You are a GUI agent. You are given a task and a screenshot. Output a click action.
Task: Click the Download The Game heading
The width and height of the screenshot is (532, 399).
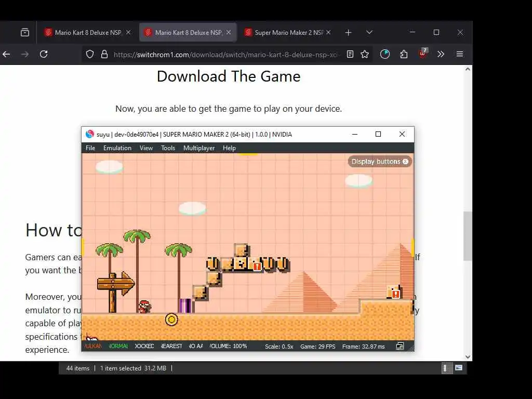(x=229, y=76)
